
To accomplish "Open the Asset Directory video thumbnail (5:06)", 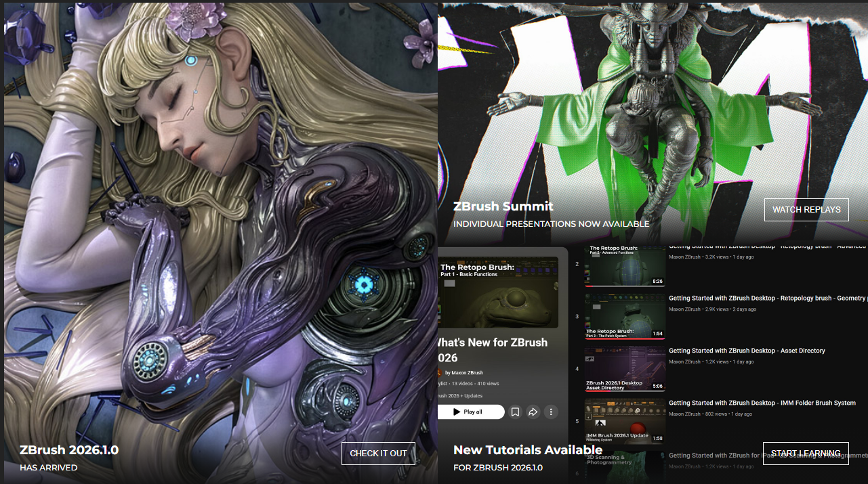I will (x=625, y=369).
